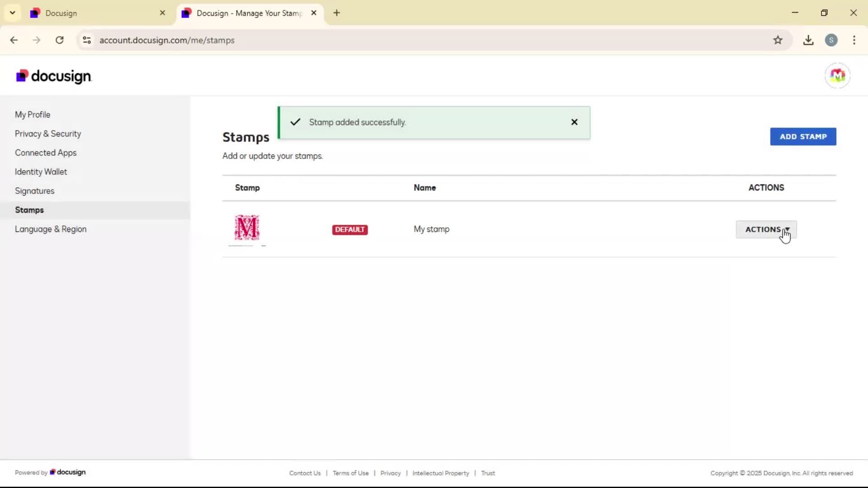This screenshot has height=488, width=868.
Task: Open the user avatar menu in Docusign header
Action: coord(837,75)
